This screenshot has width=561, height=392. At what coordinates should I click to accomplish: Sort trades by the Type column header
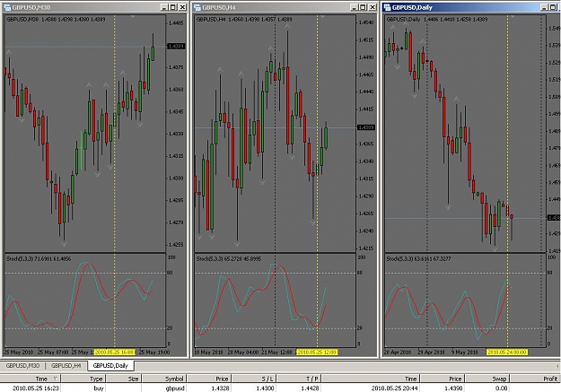coord(83,379)
